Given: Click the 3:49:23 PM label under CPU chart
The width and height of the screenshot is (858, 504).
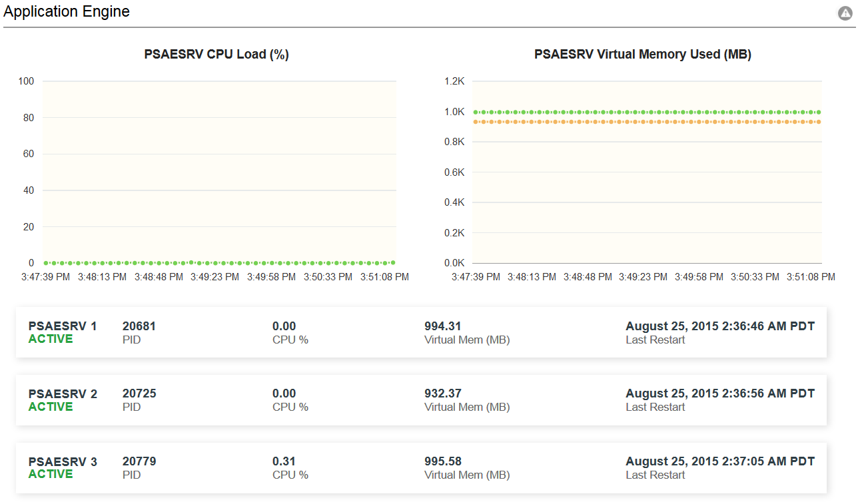Looking at the screenshot, I should point(214,277).
